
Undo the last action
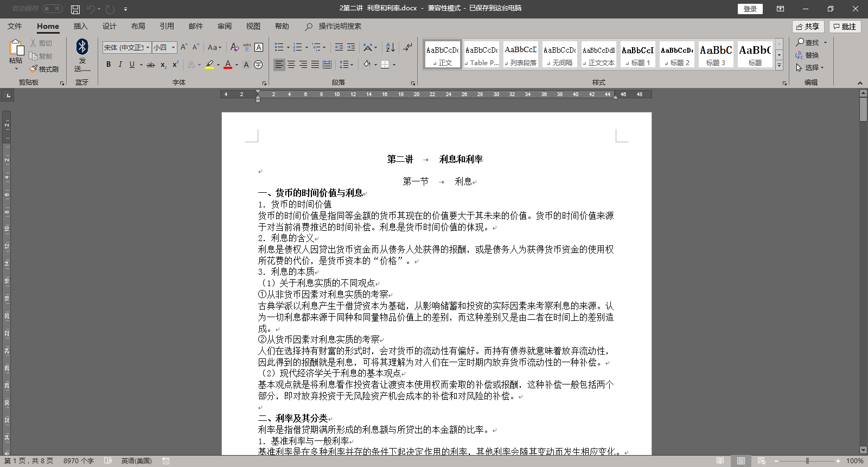(x=91, y=9)
